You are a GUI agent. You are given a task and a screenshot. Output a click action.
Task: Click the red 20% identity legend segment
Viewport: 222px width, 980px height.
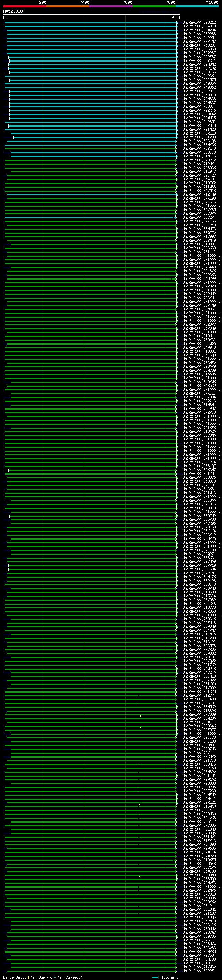pyautogui.click(x=25, y=6)
